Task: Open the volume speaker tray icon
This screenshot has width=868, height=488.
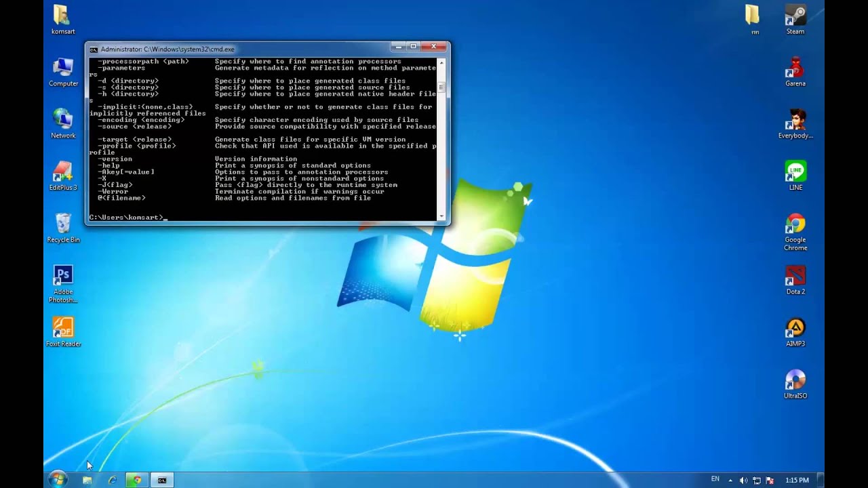Action: pyautogui.click(x=743, y=481)
